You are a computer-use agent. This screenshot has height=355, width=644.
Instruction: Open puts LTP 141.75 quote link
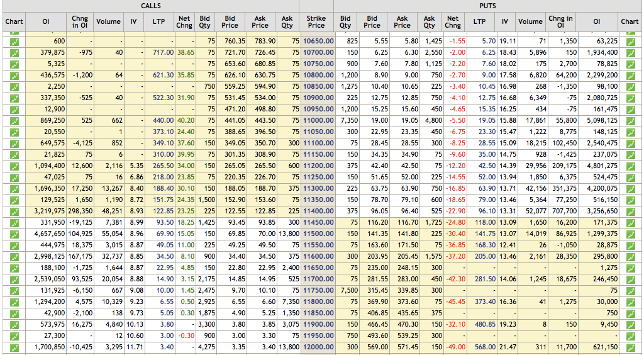(485, 234)
